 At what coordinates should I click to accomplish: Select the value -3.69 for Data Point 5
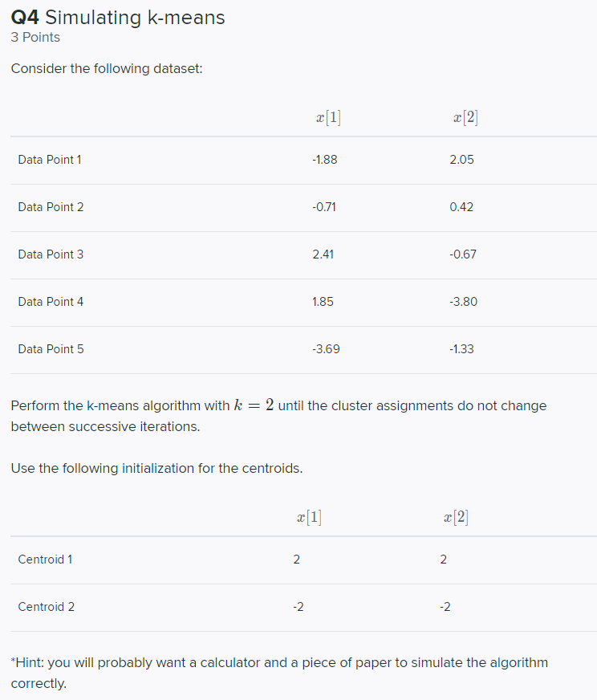point(326,349)
